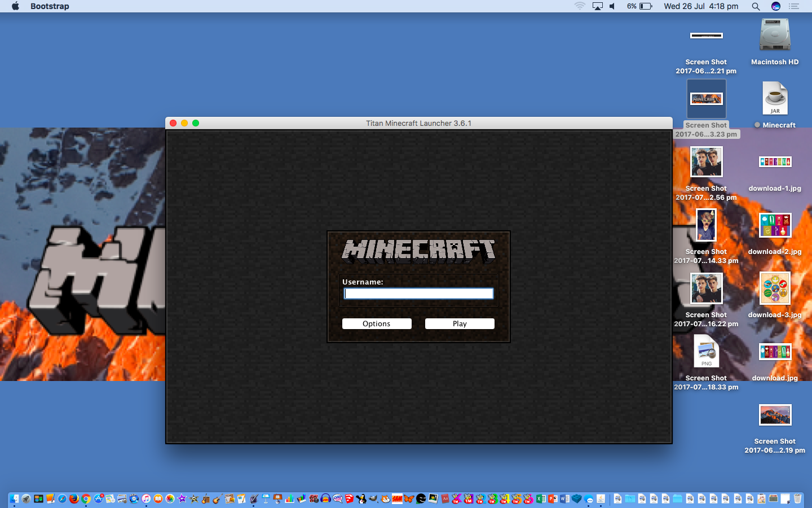Click the Java app icon in Dock

point(601,498)
